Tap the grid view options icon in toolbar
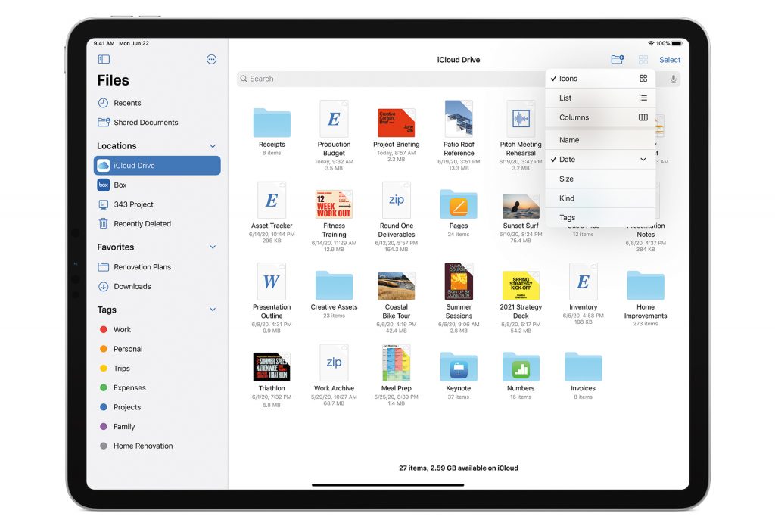 coord(643,60)
